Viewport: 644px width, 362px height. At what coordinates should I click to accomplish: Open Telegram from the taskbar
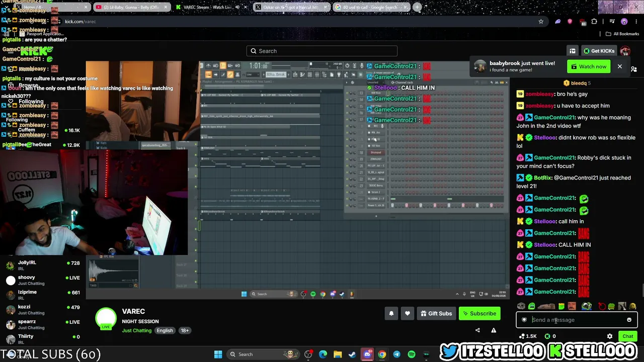click(x=396, y=354)
